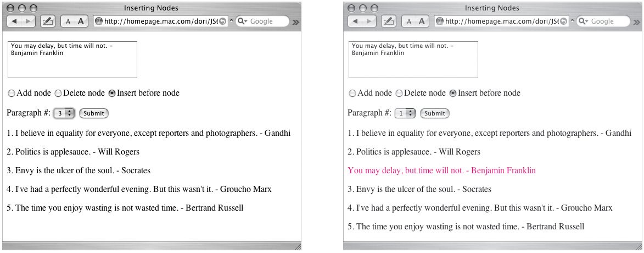This screenshot has height=253, width=644.
Task: Show toolbar overflow chevron in left window
Action: (x=296, y=22)
